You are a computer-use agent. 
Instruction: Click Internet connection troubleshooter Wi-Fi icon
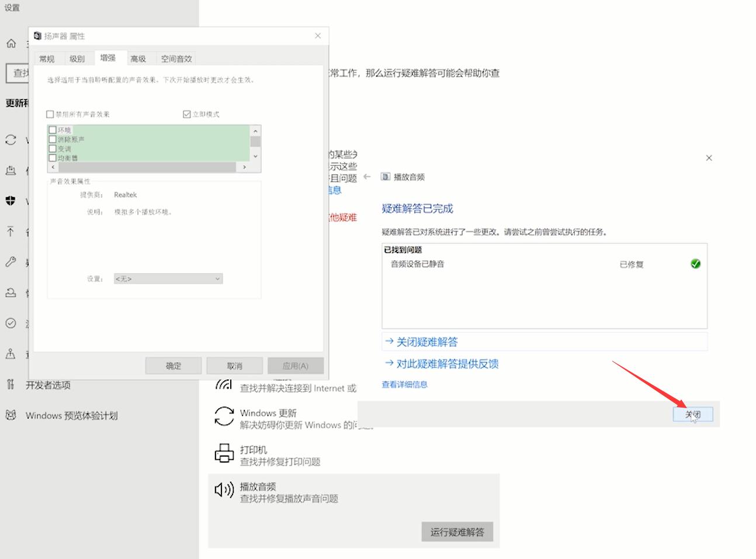(224, 384)
